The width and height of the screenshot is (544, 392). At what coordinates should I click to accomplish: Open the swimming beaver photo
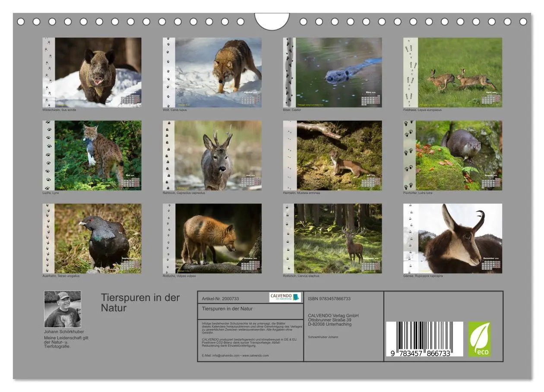(x=332, y=72)
